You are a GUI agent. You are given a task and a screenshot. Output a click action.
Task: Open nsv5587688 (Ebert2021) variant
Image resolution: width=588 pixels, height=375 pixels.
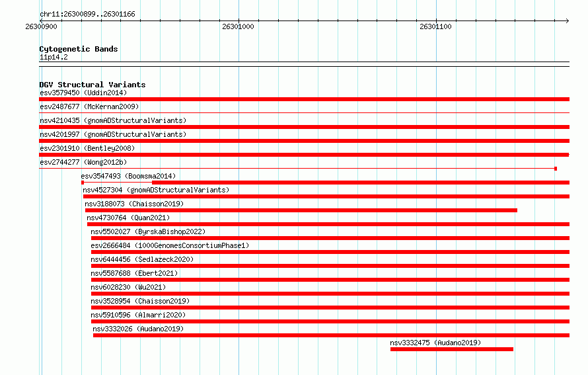pos(134,273)
